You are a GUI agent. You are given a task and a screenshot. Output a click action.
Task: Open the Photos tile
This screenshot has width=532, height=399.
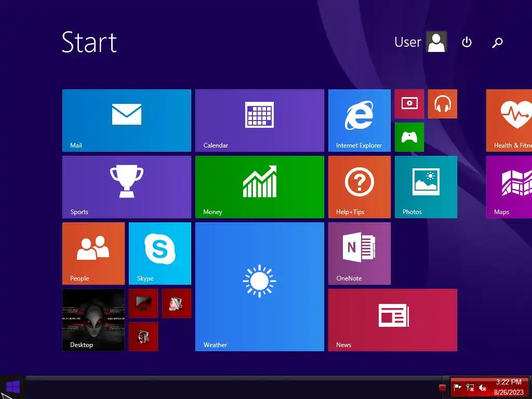(426, 187)
